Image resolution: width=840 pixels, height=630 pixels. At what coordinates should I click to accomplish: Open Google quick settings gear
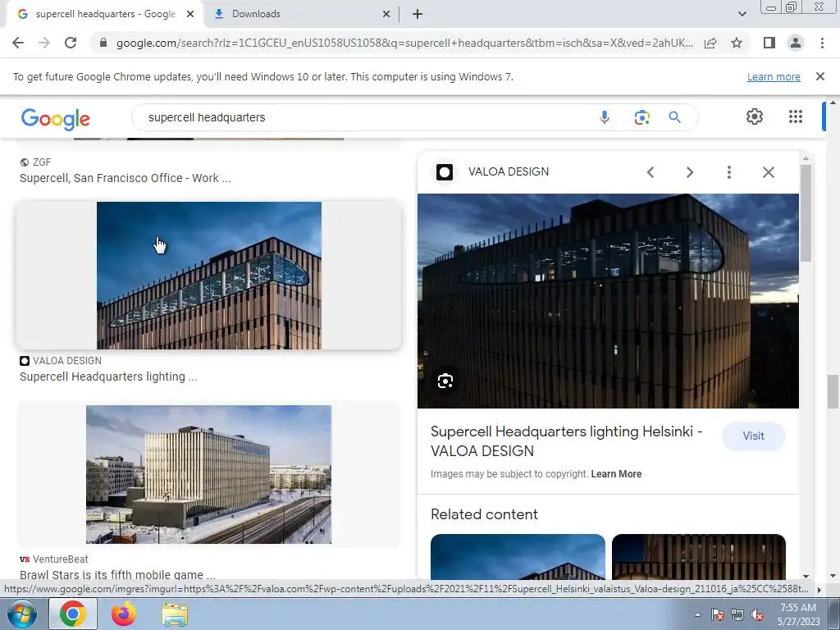755,116
